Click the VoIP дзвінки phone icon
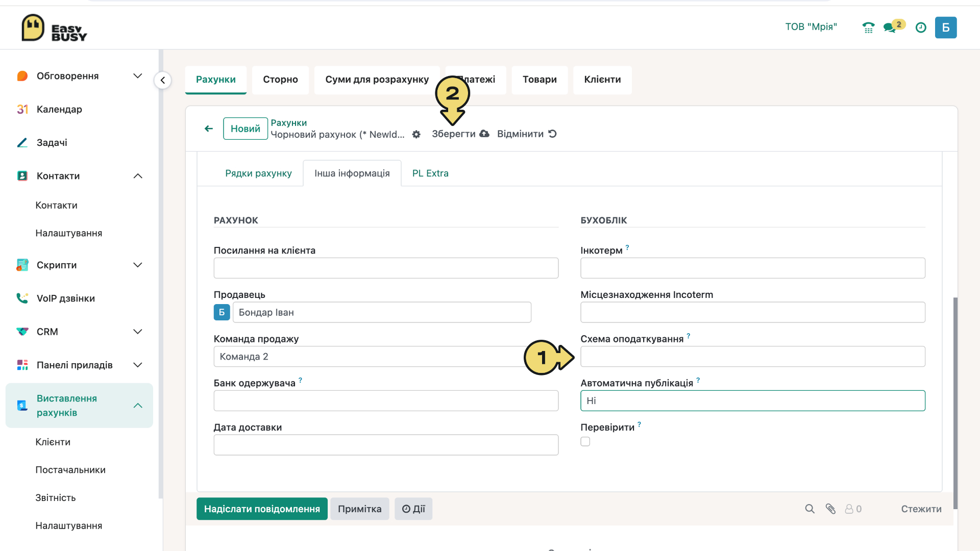The height and width of the screenshot is (551, 980). point(22,298)
